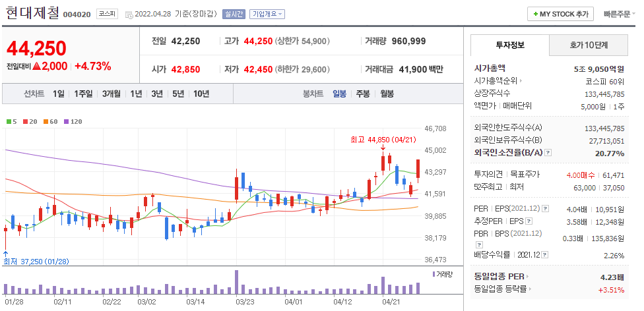Click the 현대제철 stock name heading
644x311 pixels.
coord(32,13)
